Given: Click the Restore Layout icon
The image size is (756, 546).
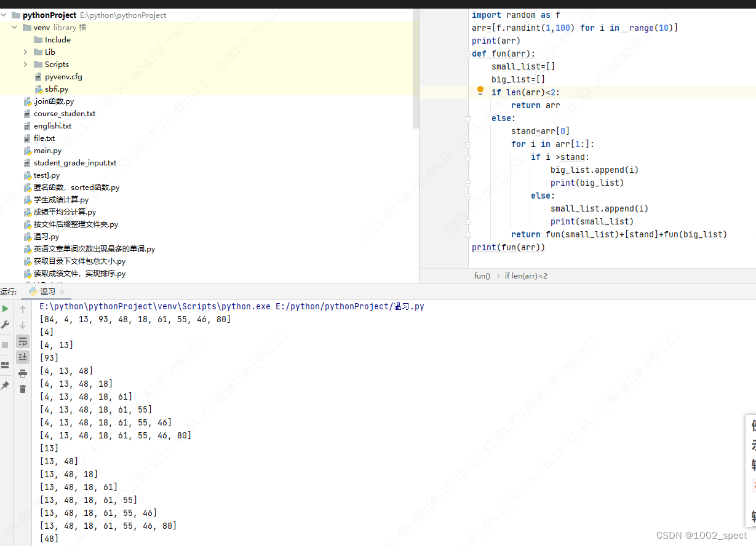Looking at the screenshot, I should coord(5,365).
